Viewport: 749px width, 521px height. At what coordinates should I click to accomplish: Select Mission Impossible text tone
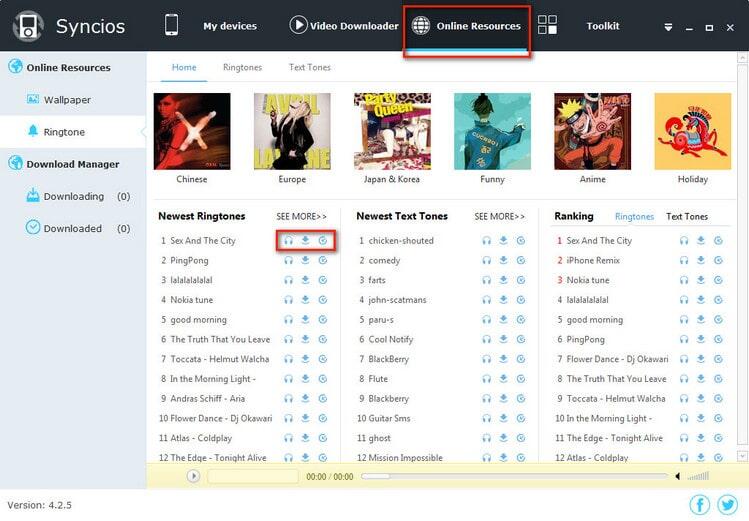pyautogui.click(x=406, y=457)
